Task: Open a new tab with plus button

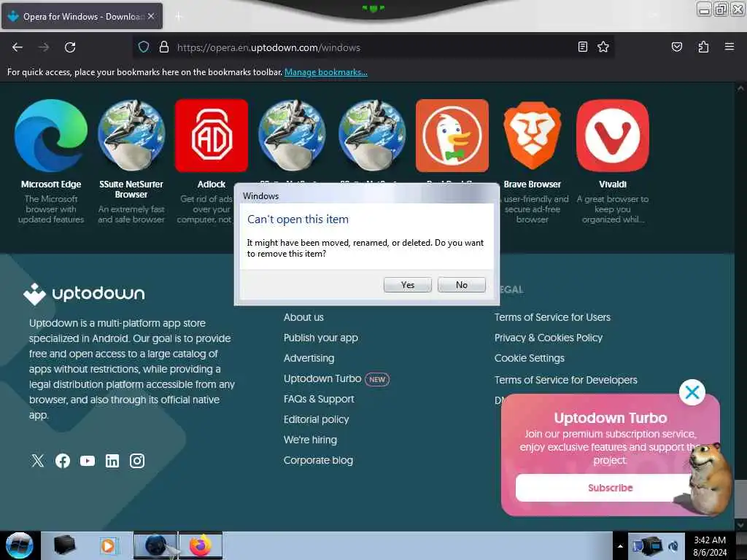Action: pyautogui.click(x=178, y=16)
